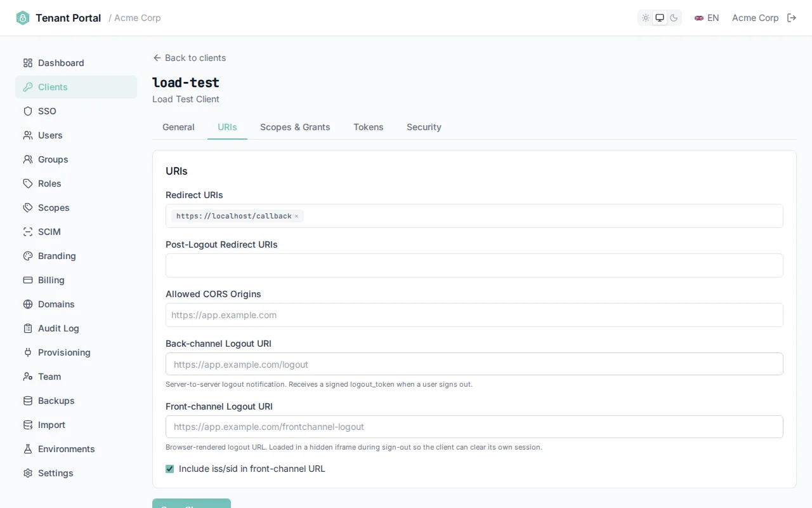Open Provisioning section
Image resolution: width=812 pixels, height=508 pixels.
(76, 352)
